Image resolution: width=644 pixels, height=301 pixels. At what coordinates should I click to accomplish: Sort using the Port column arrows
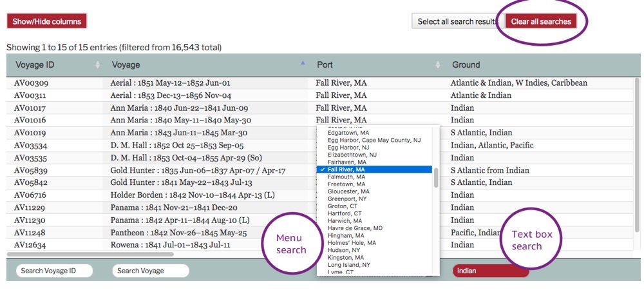click(x=437, y=65)
